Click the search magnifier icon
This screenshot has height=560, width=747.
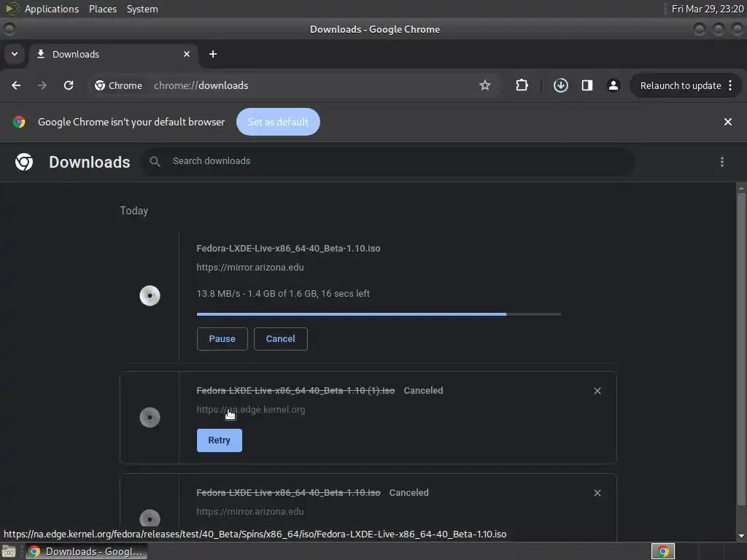[155, 161]
